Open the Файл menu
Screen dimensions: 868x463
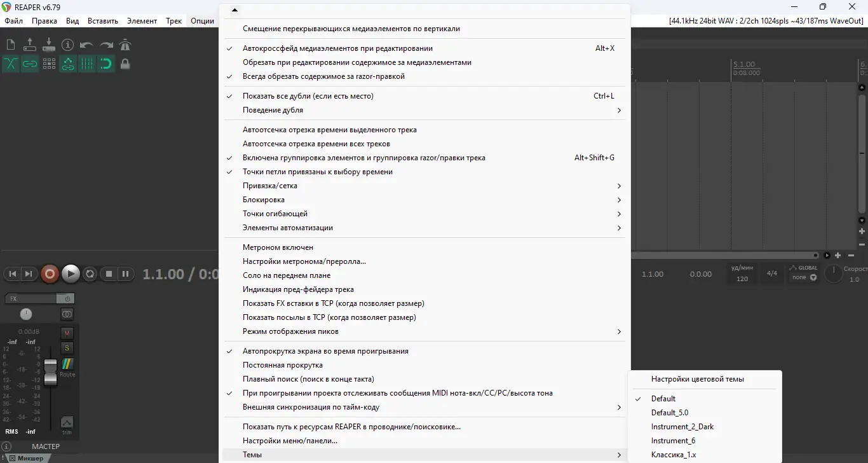(x=13, y=21)
